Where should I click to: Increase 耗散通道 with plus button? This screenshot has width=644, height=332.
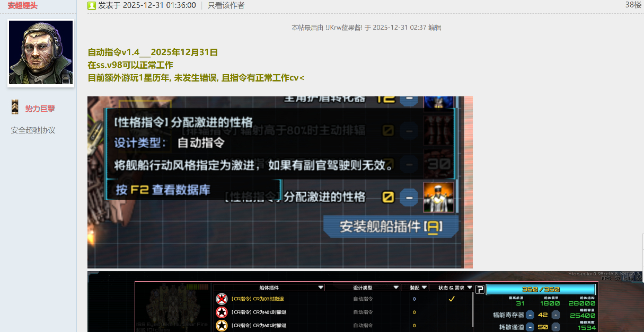(555, 327)
